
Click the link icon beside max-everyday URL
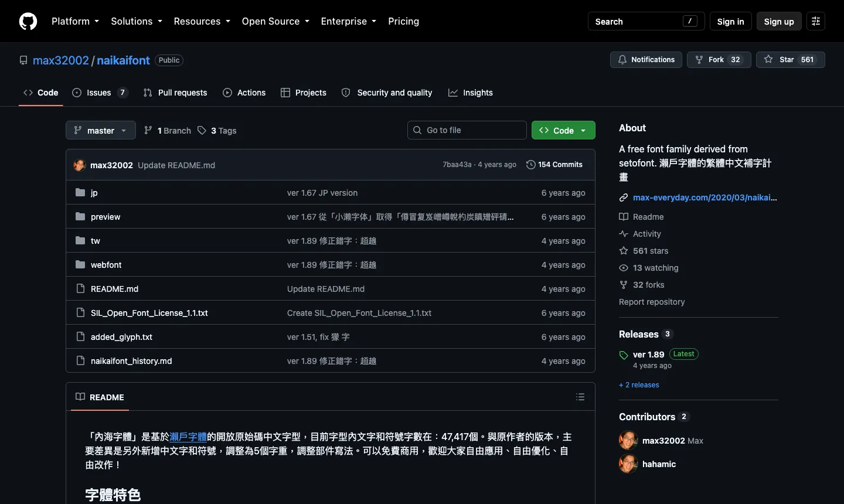click(624, 197)
